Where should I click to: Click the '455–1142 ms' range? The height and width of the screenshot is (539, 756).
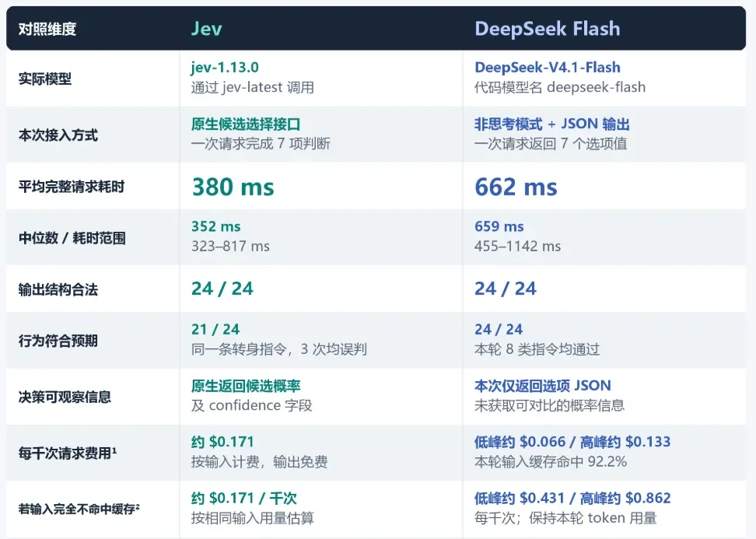click(x=517, y=247)
